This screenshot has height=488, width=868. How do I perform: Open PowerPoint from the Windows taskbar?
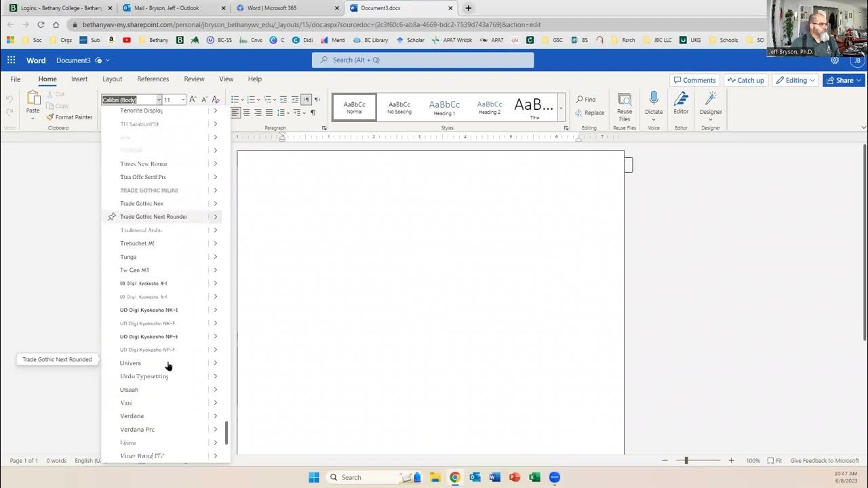514,477
